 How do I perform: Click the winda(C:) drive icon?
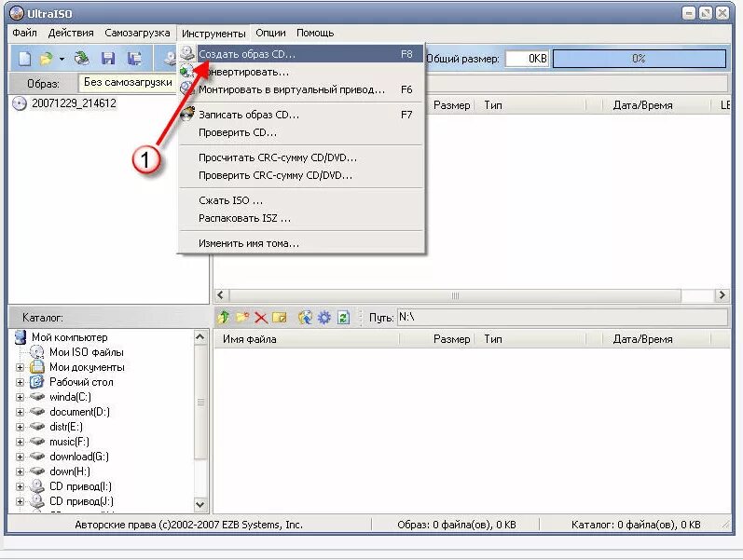pyautogui.click(x=37, y=397)
